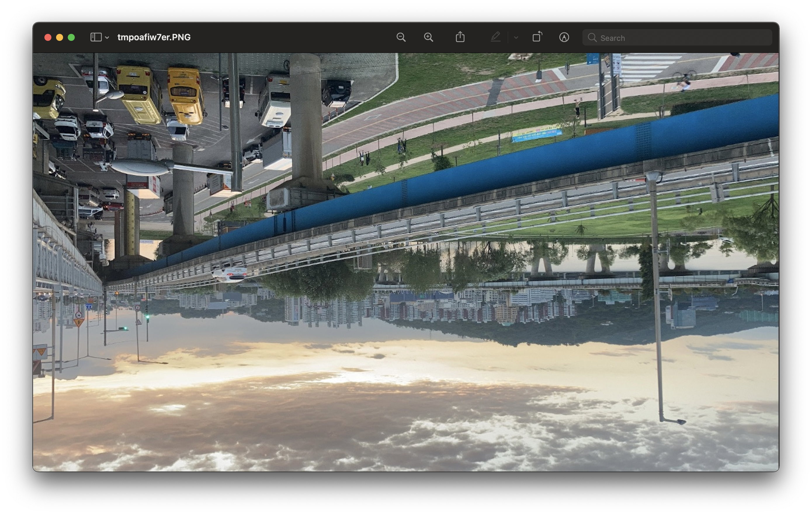Image resolution: width=812 pixels, height=515 pixels.
Task: Expand the Highlight options chevron
Action: [x=516, y=37]
